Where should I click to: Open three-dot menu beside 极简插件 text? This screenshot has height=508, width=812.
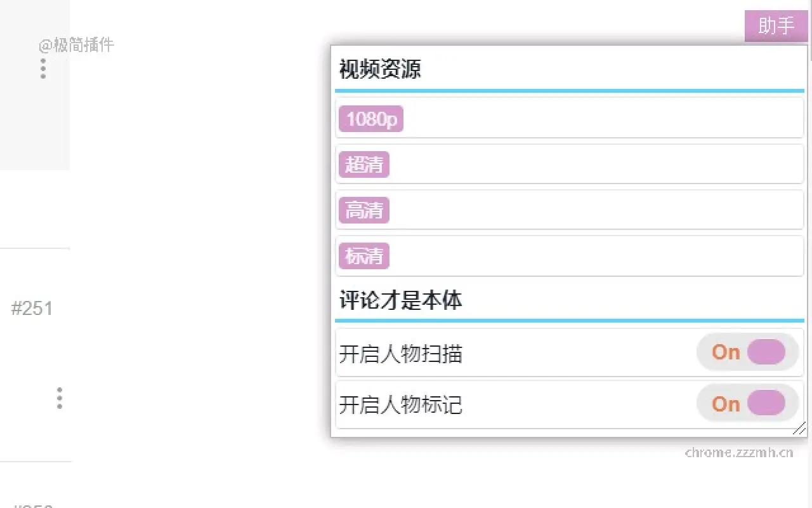click(x=43, y=69)
